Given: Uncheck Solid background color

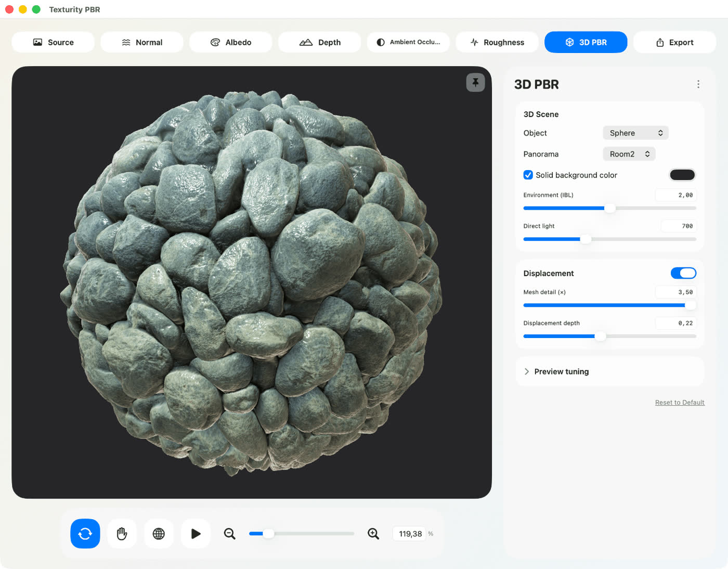Looking at the screenshot, I should [x=528, y=175].
